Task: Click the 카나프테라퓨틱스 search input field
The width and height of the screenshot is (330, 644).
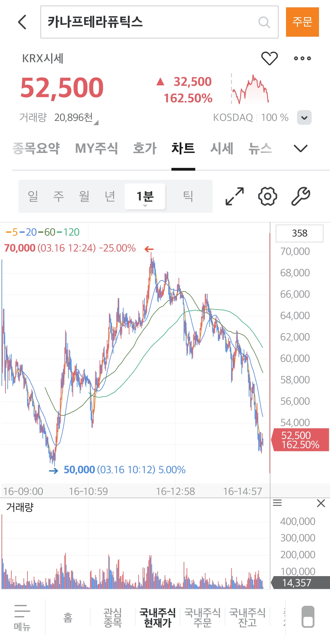Action: (x=150, y=22)
